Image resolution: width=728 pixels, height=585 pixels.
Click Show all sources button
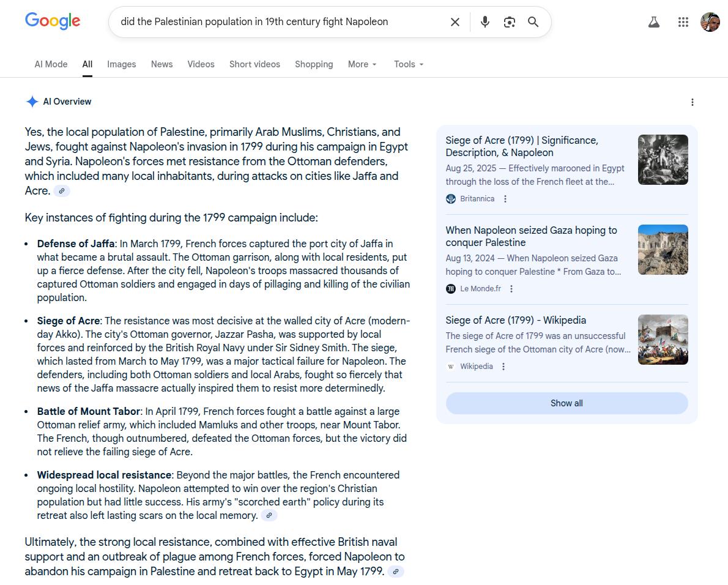click(566, 403)
